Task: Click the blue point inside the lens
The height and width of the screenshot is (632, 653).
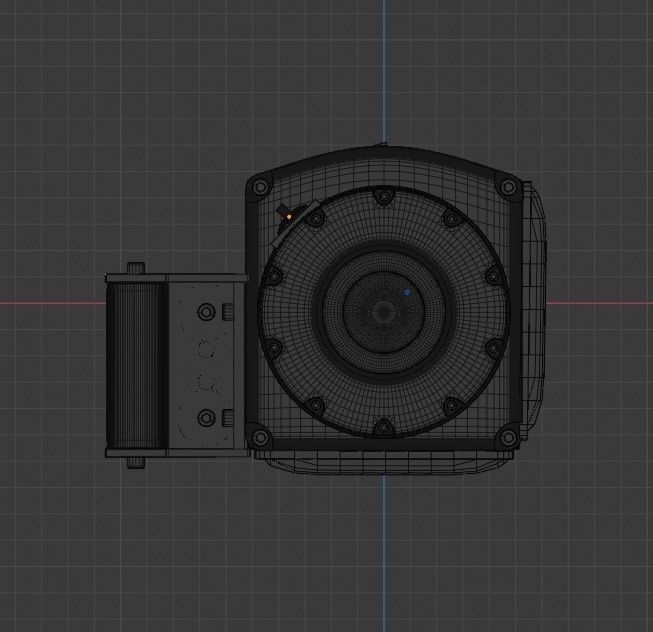Action: point(407,293)
